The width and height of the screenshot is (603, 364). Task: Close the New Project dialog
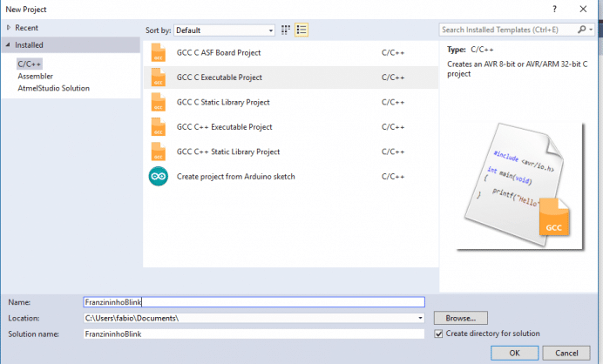583,10
